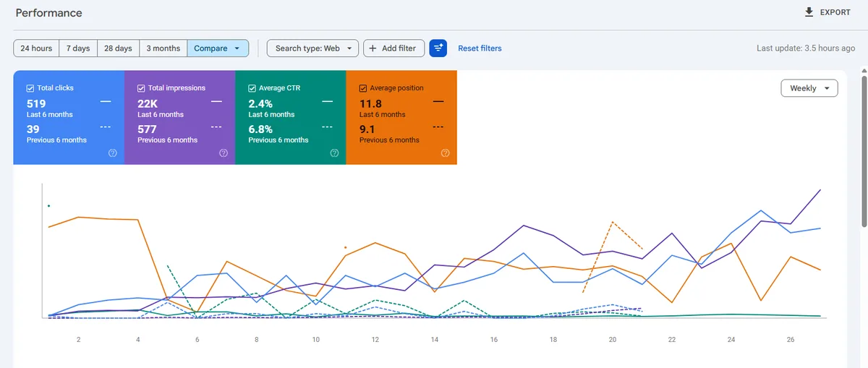
Task: Click the 22K total impressions value
Action: (x=148, y=103)
